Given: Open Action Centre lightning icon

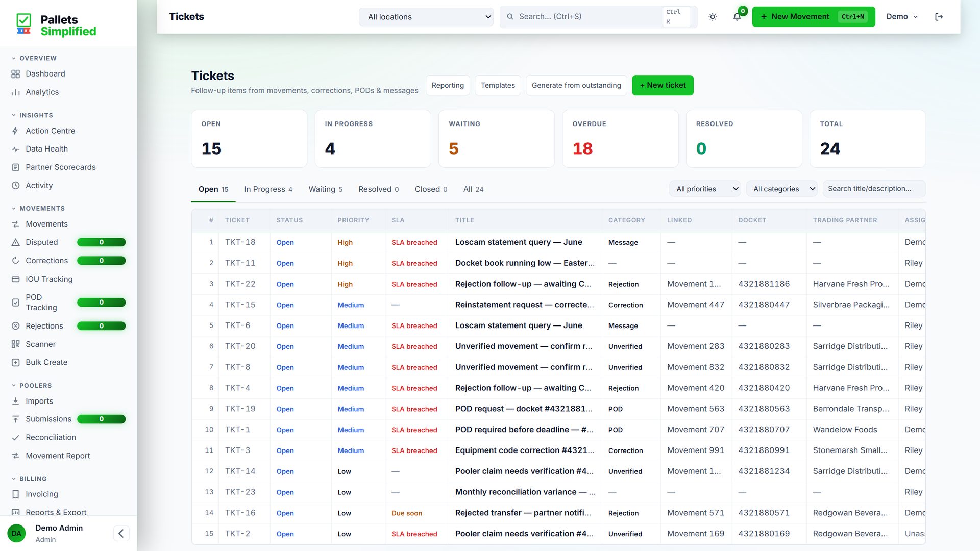Looking at the screenshot, I should (15, 131).
